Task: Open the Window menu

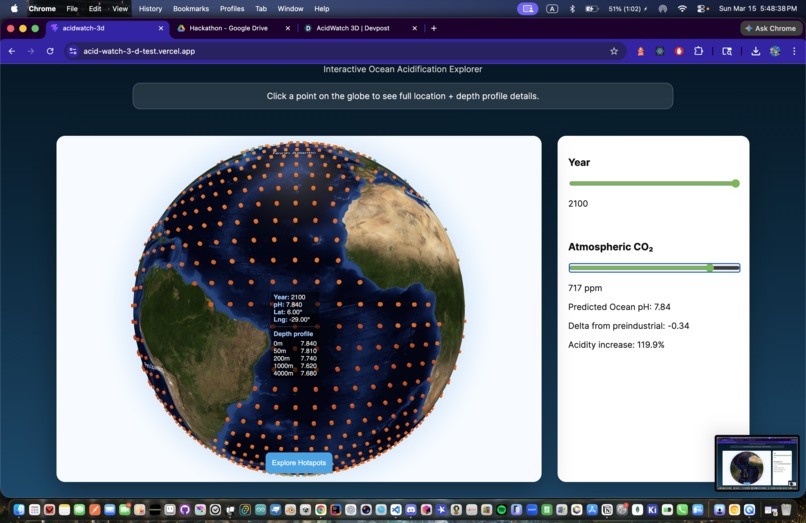Action: pos(290,9)
